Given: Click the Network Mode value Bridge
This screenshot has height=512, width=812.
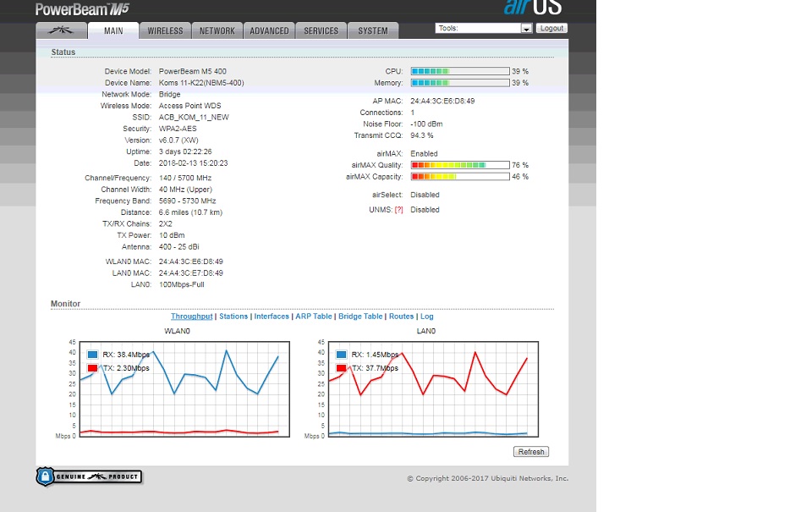Looking at the screenshot, I should (169, 94).
